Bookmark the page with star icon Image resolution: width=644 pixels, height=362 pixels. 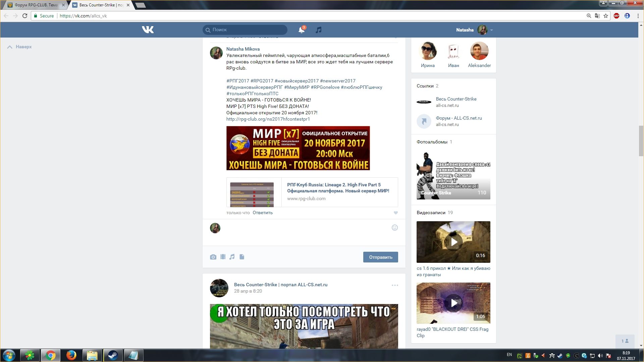point(606,16)
